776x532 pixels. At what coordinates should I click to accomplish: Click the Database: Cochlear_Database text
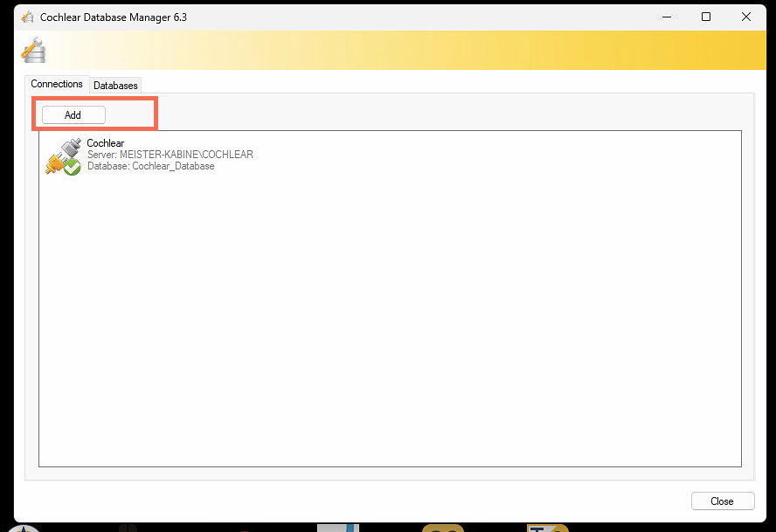point(150,166)
